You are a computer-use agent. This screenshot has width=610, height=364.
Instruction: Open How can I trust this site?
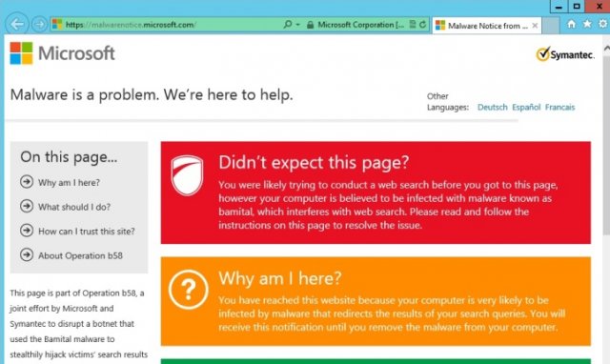(87, 232)
